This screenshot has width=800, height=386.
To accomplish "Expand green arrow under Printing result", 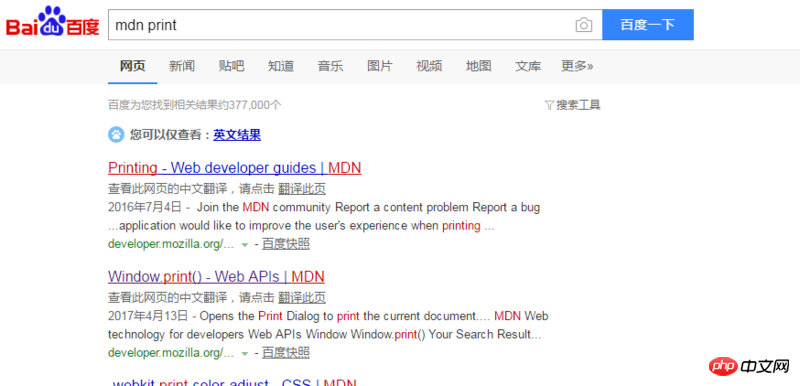I will [245, 245].
